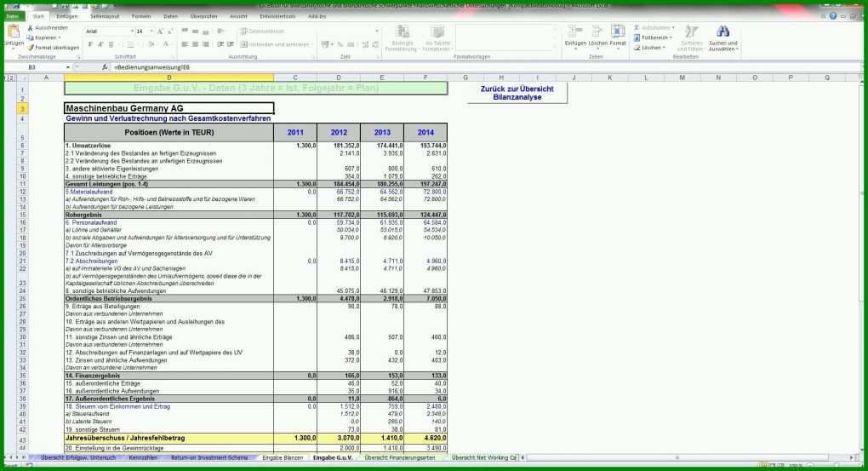Click the blue Help question mark icon

tap(832, 17)
